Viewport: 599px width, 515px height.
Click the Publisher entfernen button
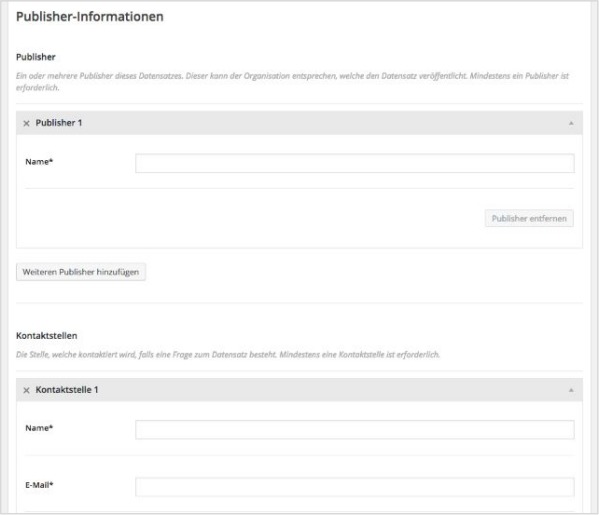(x=529, y=218)
